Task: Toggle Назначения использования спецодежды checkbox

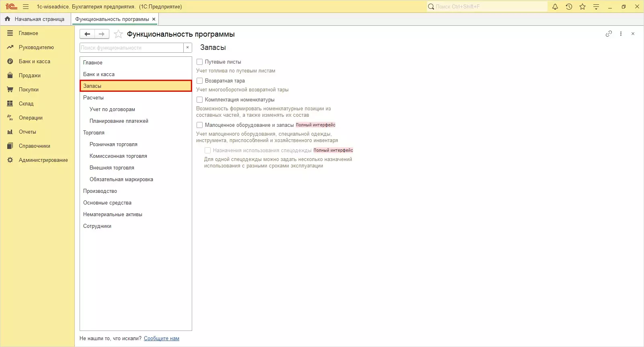Action: coord(207,151)
